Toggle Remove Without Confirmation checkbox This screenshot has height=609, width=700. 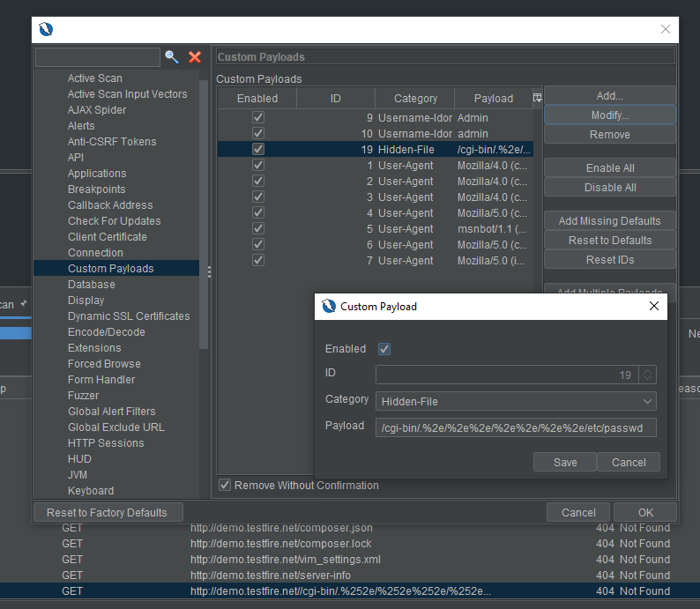[x=225, y=485]
